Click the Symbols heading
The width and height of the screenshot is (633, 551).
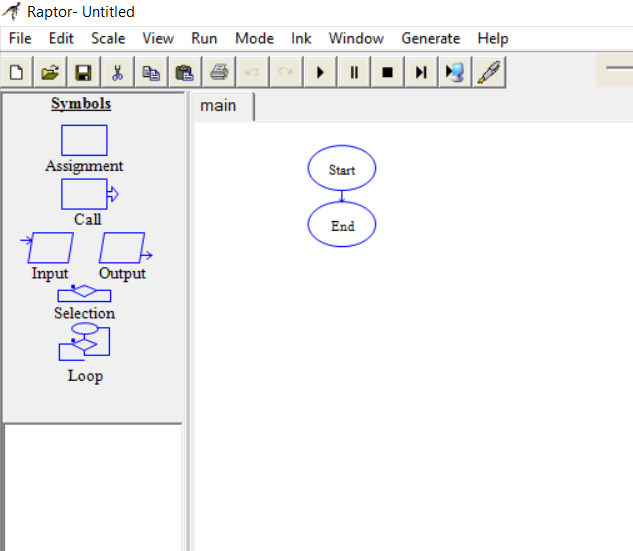click(x=81, y=104)
